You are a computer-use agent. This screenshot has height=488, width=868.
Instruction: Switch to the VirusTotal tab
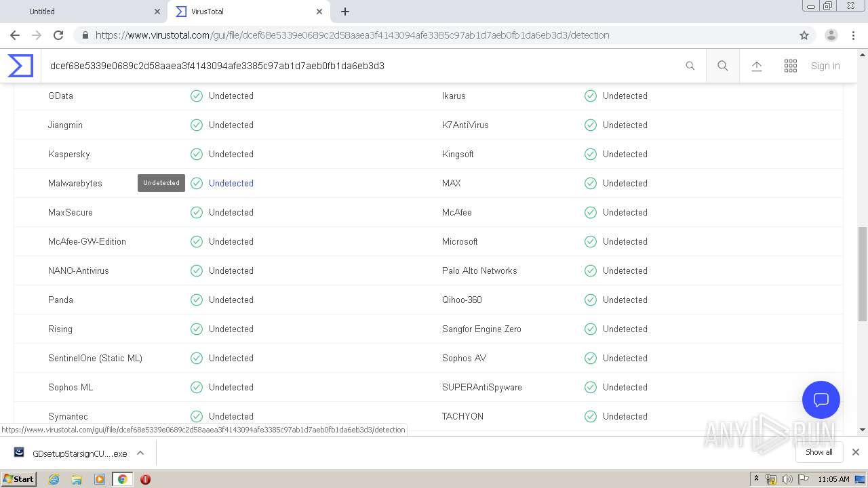pos(248,12)
